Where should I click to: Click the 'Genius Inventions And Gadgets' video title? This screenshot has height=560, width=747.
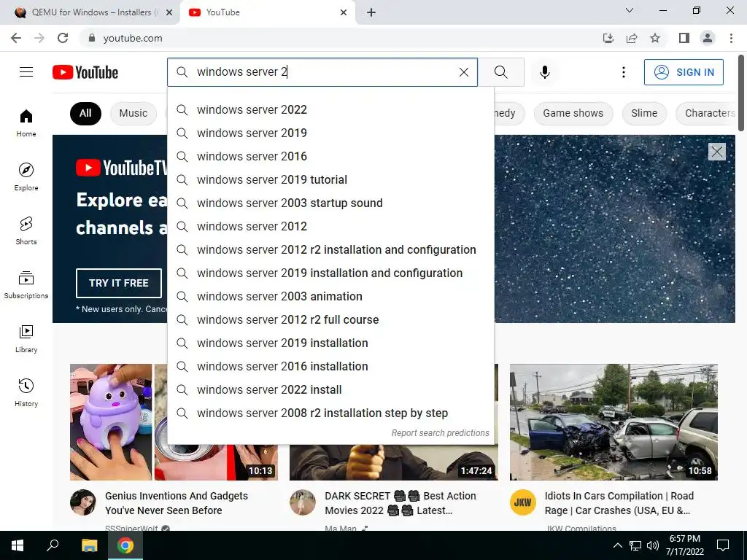point(177,503)
